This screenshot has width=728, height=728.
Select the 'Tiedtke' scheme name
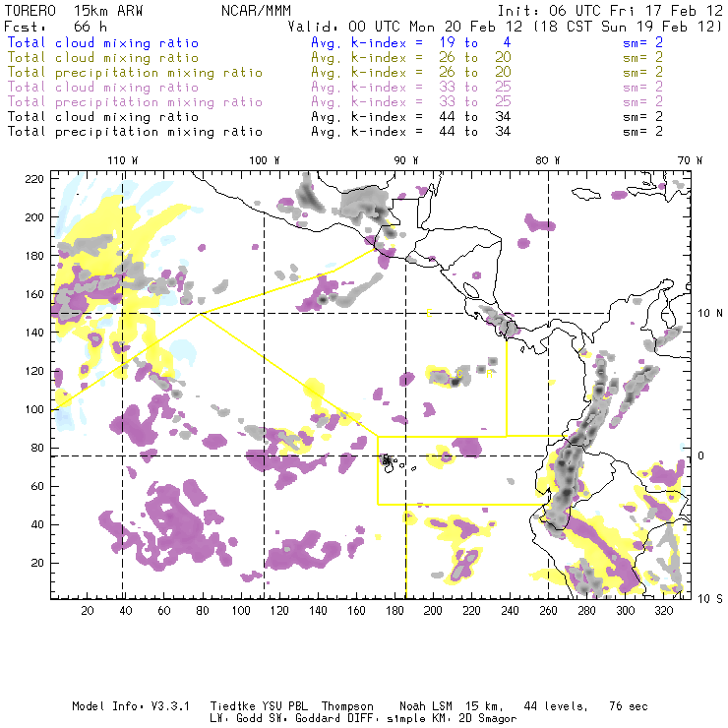pyautogui.click(x=232, y=706)
